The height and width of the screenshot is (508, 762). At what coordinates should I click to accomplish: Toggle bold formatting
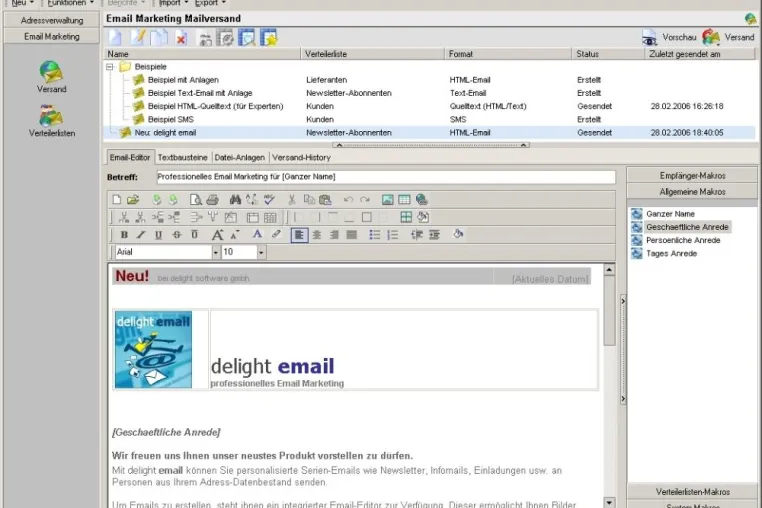point(124,235)
